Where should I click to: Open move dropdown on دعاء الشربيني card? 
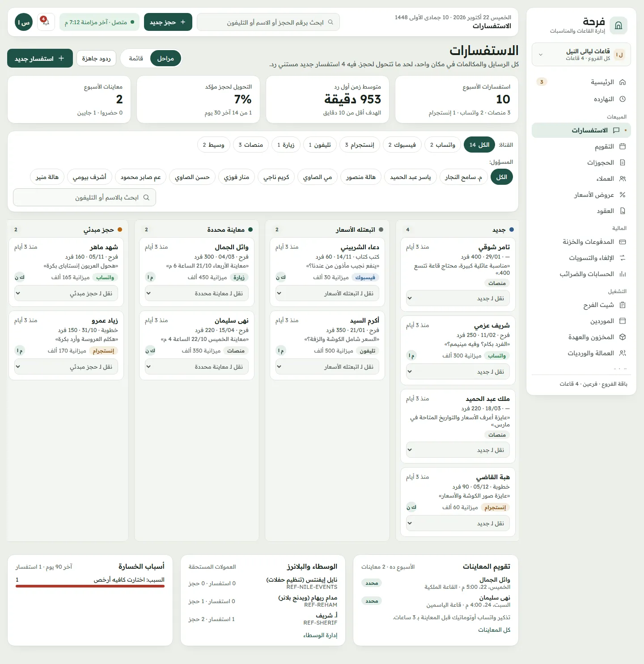tap(327, 294)
